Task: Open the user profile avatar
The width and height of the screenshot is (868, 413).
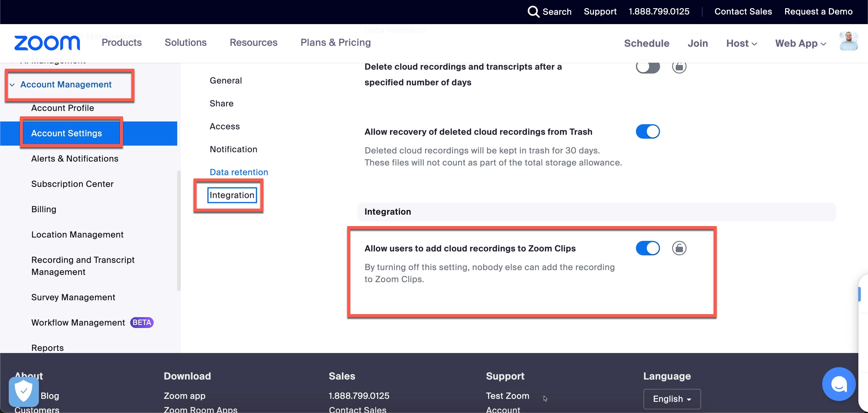Action: tap(848, 42)
